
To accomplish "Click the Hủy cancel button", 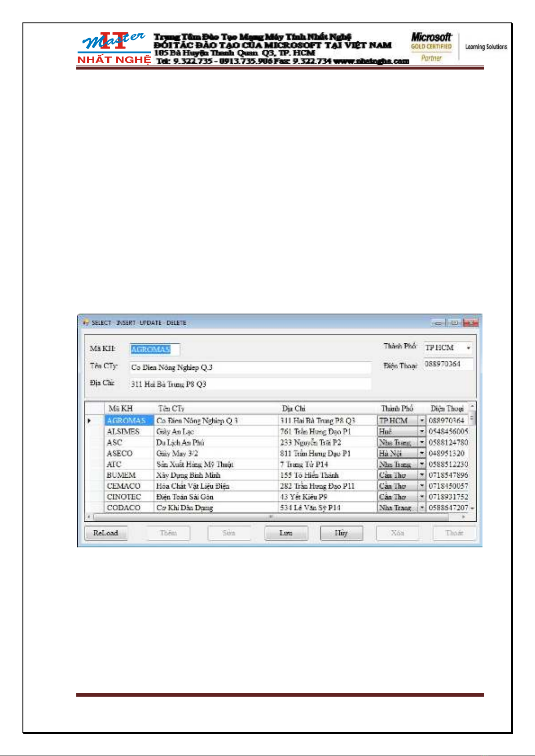I will click(341, 533).
